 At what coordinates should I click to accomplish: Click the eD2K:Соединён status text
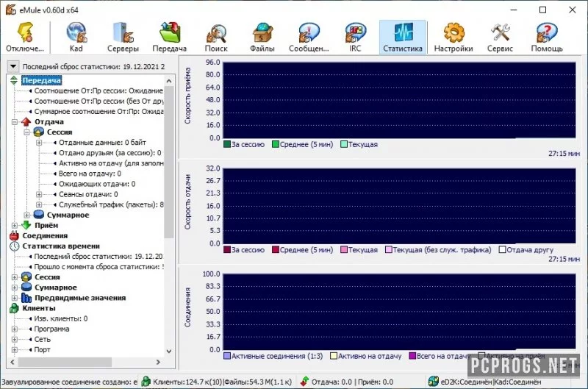tap(466, 382)
